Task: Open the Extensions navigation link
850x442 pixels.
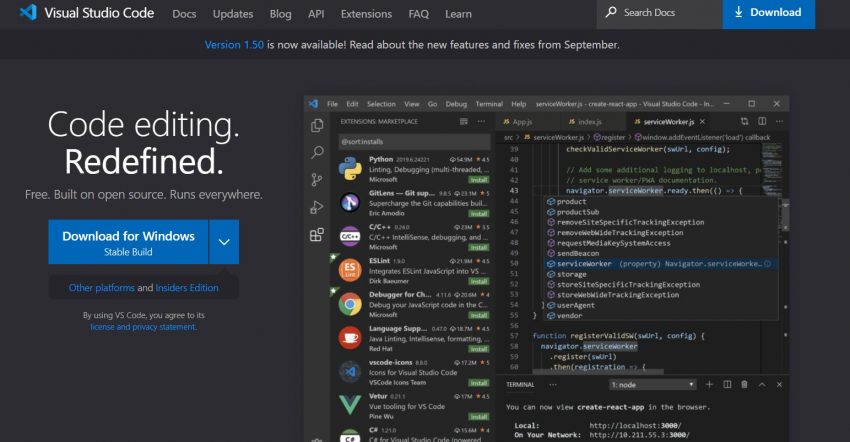Action: pyautogui.click(x=366, y=14)
